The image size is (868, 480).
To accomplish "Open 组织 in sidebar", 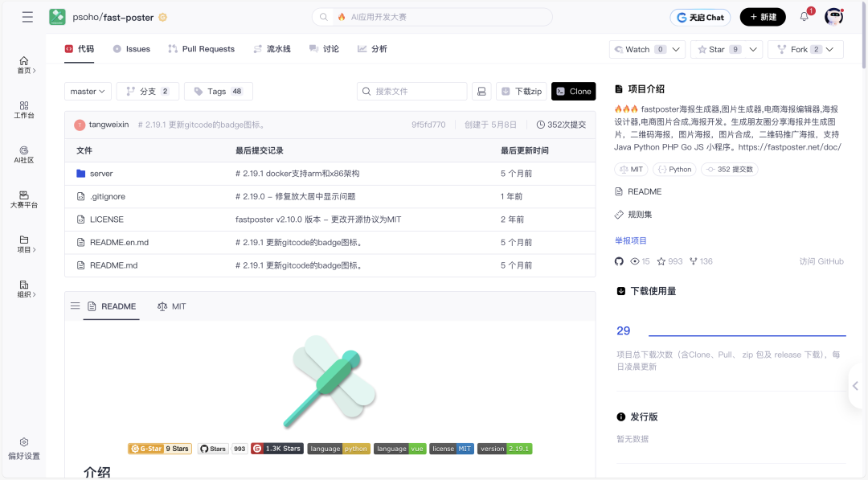I will pos(24,289).
